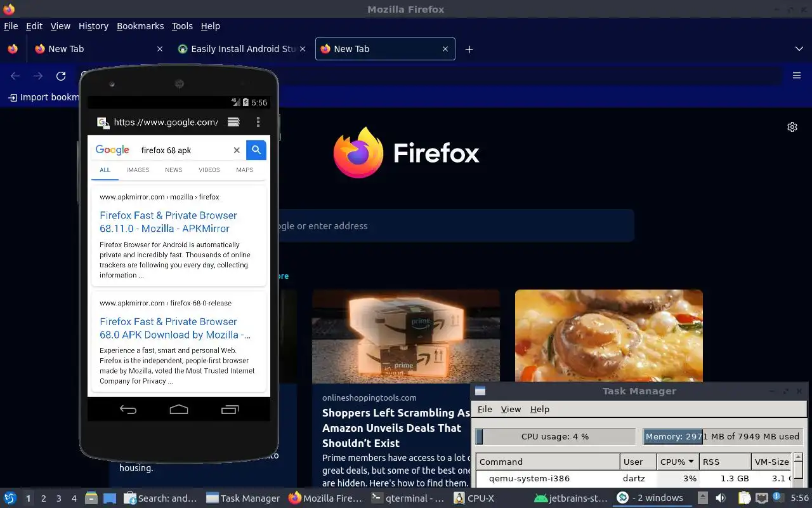Open the file manager taskbar launcher
Screen dimensions: 812x508
[x=91, y=498]
